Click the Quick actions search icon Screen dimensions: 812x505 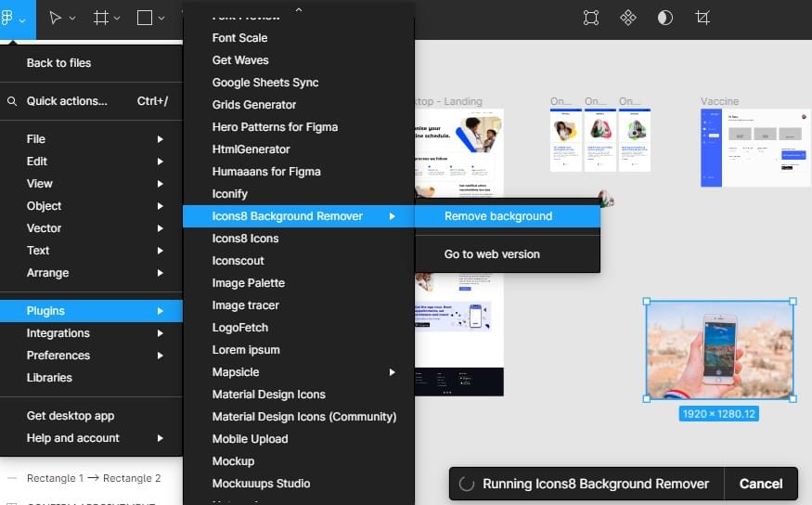click(12, 101)
